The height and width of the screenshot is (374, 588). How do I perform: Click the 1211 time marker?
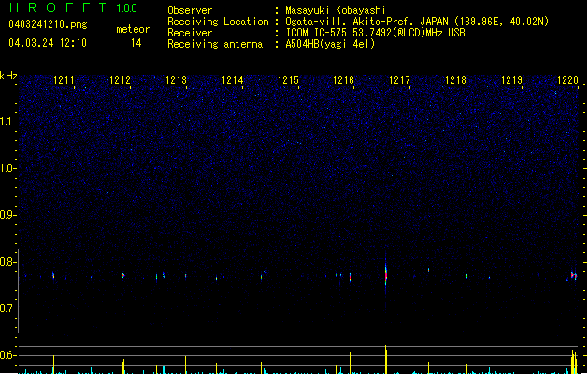64,80
